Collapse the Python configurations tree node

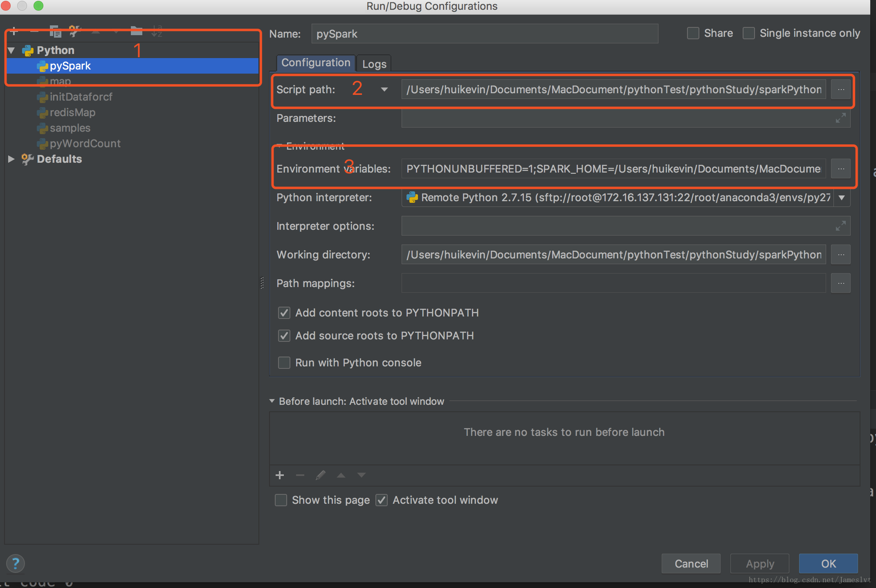[11, 50]
